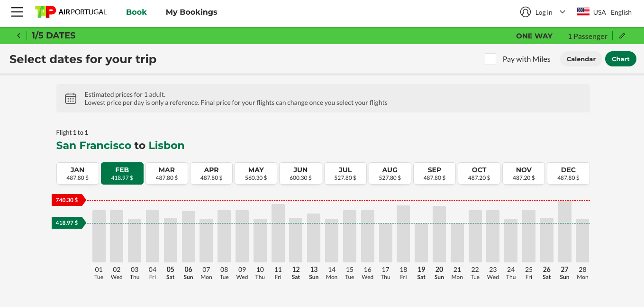Click the red 740.30 $ price marker
Viewport: 644px width, 307px height.
69,200
